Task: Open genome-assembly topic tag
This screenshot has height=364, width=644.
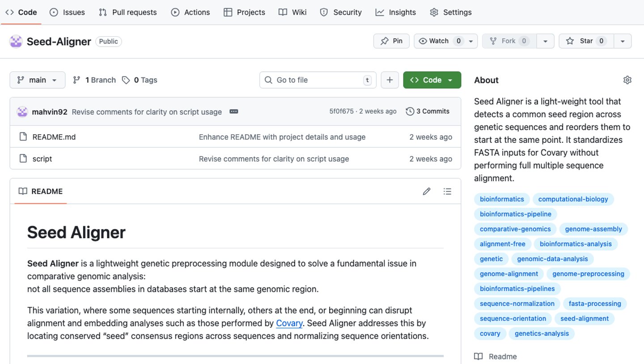Action: [x=593, y=229]
